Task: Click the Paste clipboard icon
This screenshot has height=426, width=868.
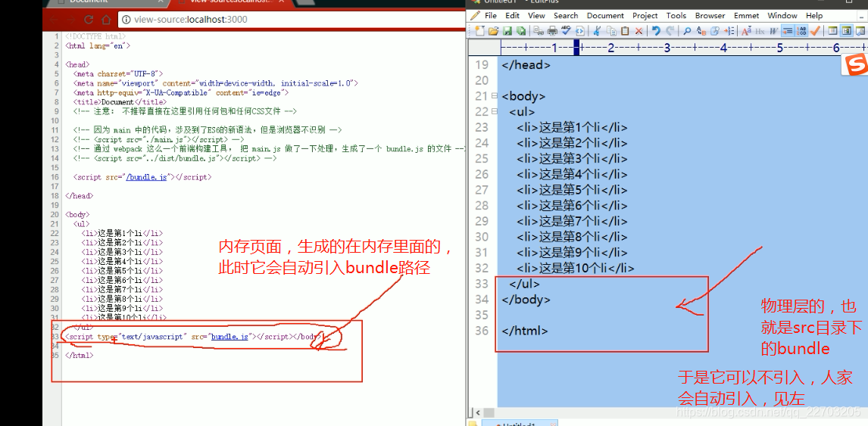Action: 625,31
